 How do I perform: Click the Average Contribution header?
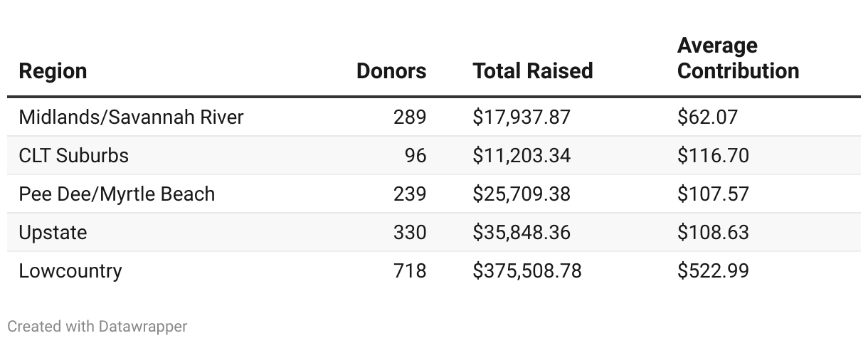738,58
